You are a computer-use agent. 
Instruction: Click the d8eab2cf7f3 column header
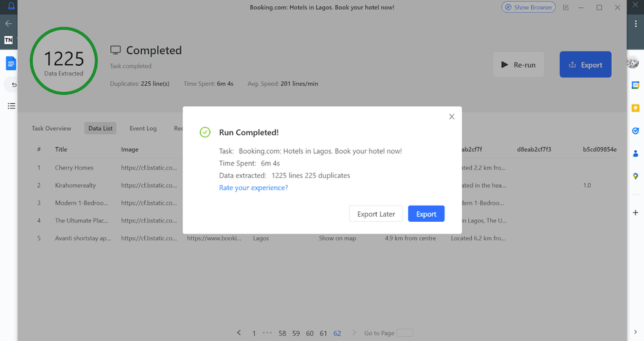coord(534,150)
